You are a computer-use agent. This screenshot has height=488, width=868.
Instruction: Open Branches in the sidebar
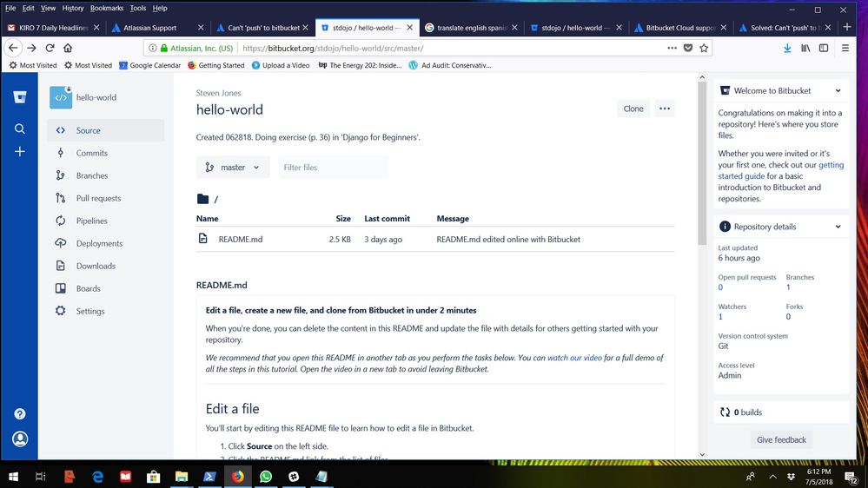[x=105, y=175]
